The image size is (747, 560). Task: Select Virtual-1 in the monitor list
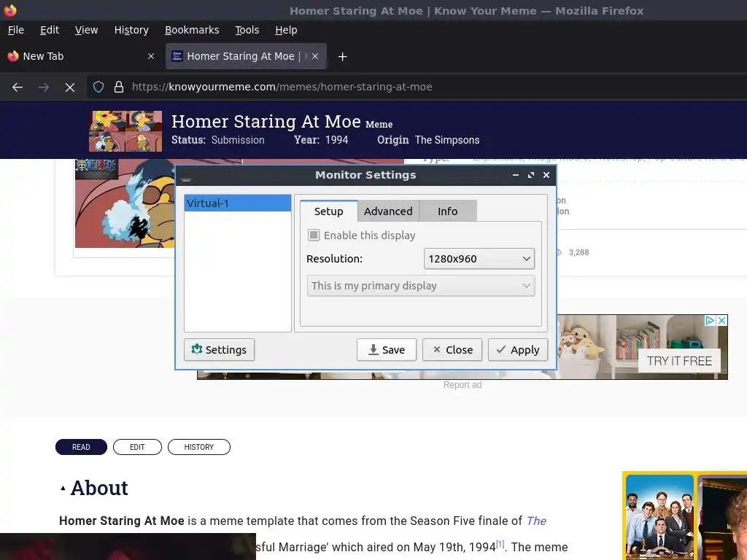click(238, 203)
